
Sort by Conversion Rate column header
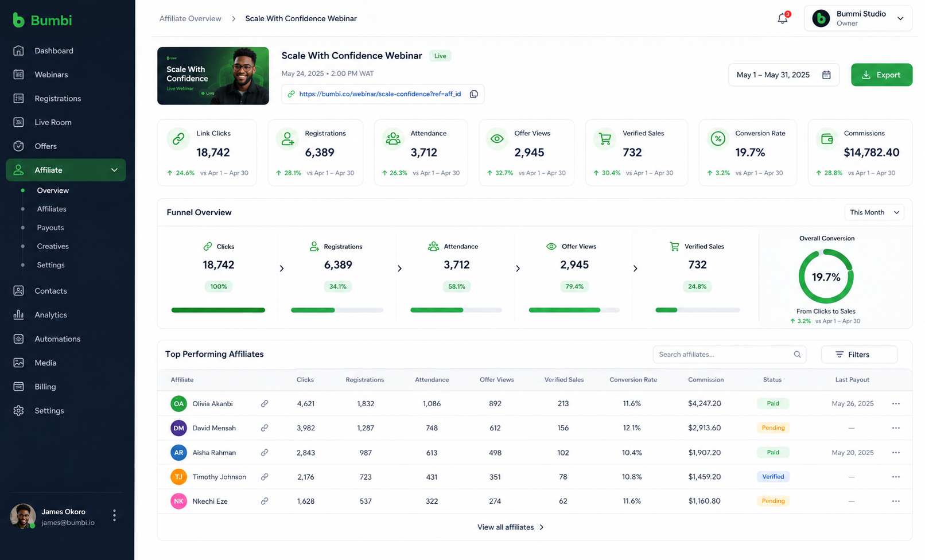(x=633, y=380)
